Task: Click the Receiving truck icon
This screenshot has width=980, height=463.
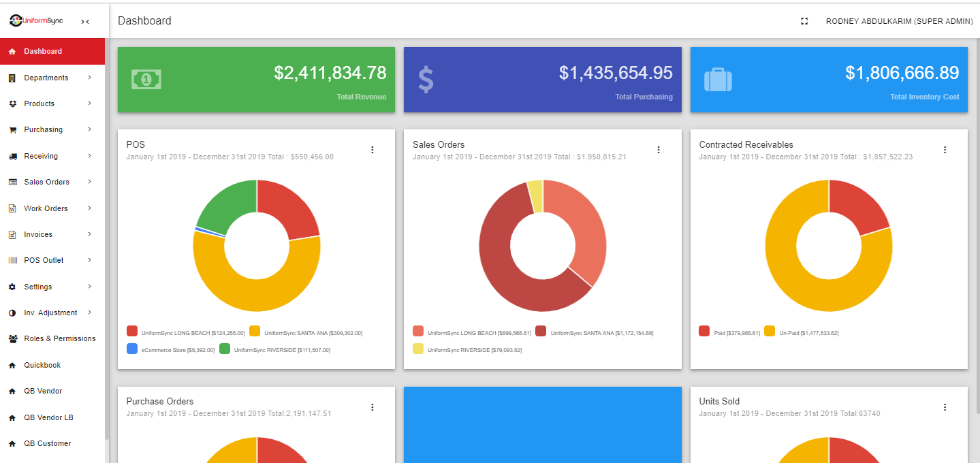Action: 12,157
